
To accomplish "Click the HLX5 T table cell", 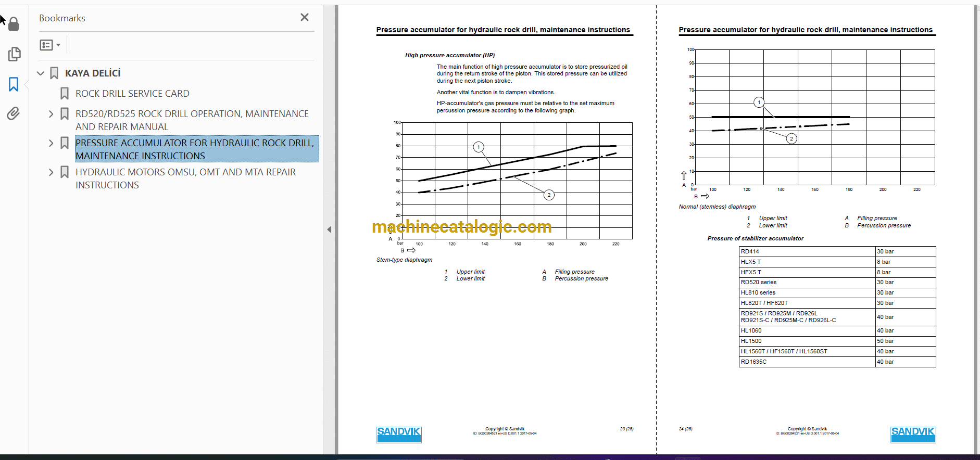I will coord(807,262).
